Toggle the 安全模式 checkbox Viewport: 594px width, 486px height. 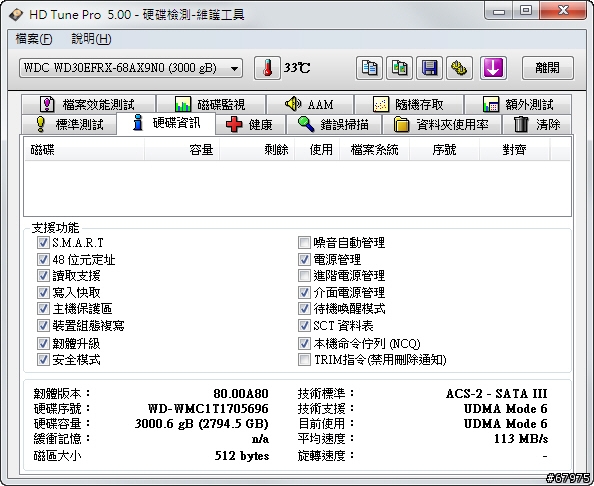pos(43,359)
